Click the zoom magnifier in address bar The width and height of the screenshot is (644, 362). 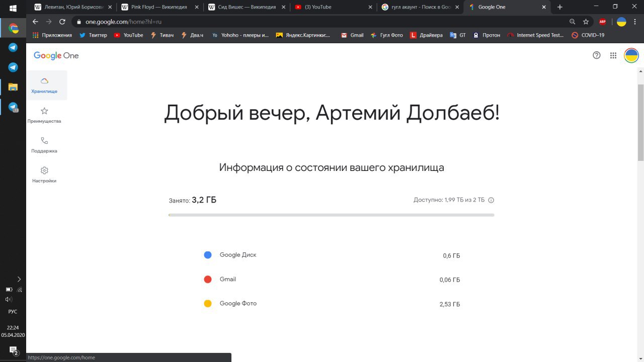[573, 22]
